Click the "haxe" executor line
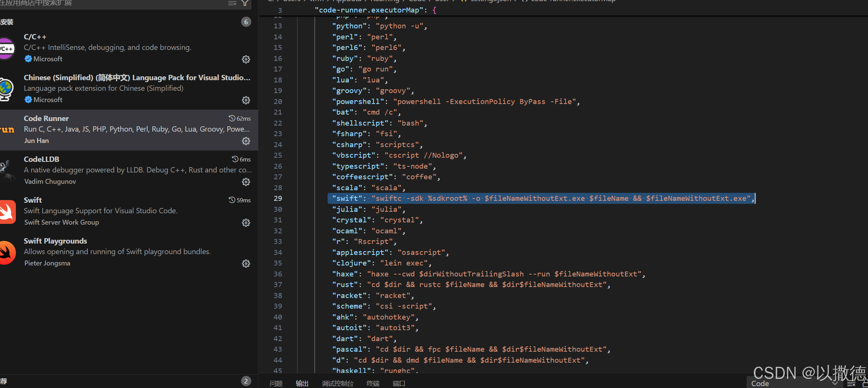This screenshot has width=868, height=388. pyautogui.click(x=489, y=274)
